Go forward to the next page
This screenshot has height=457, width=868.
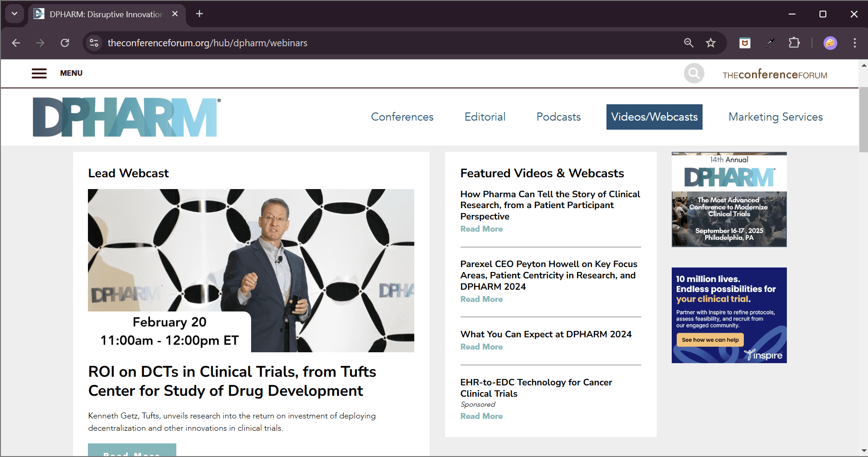pyautogui.click(x=40, y=43)
